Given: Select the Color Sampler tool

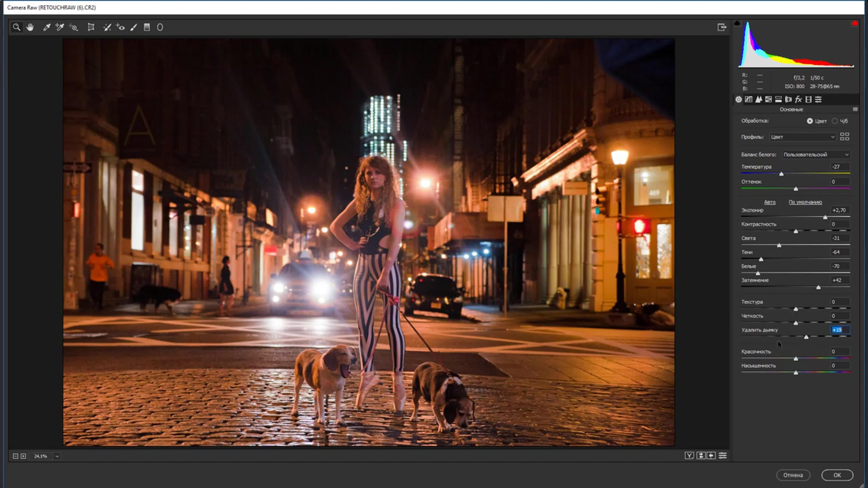Looking at the screenshot, I should pyautogui.click(x=60, y=27).
